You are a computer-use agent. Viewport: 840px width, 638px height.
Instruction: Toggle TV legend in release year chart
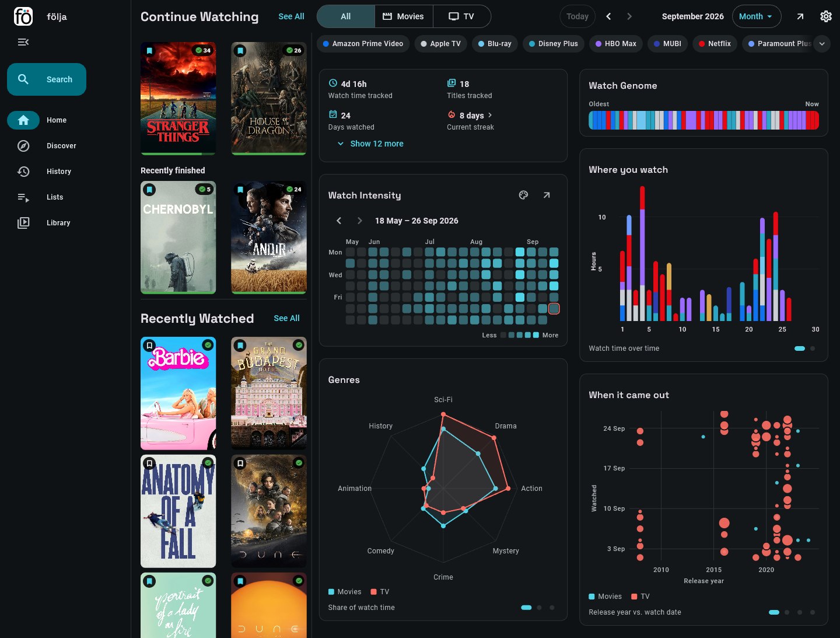pos(640,597)
